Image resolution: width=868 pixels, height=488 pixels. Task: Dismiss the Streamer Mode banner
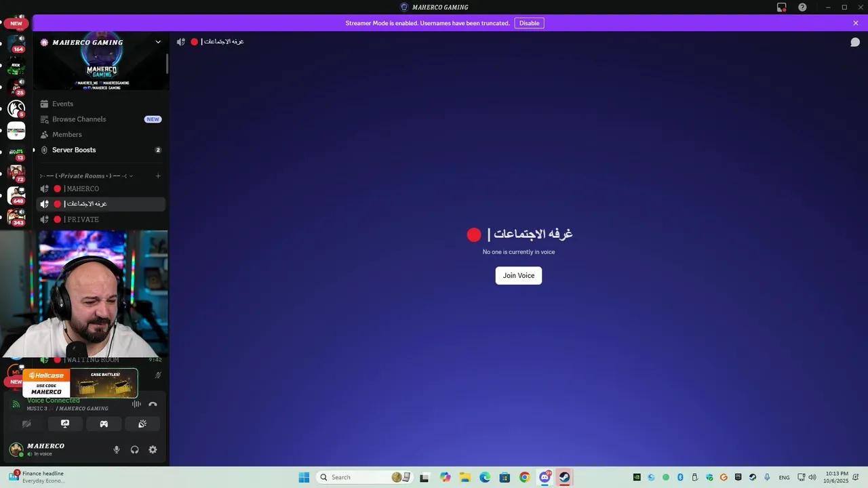856,23
